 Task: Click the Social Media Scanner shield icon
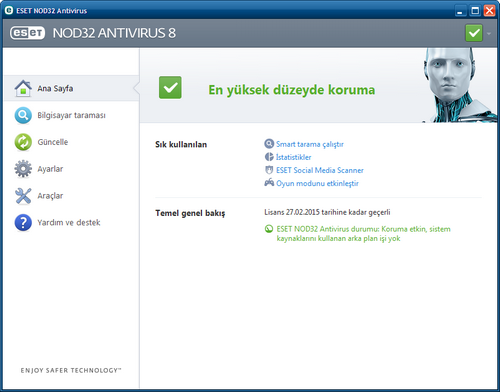[269, 170]
